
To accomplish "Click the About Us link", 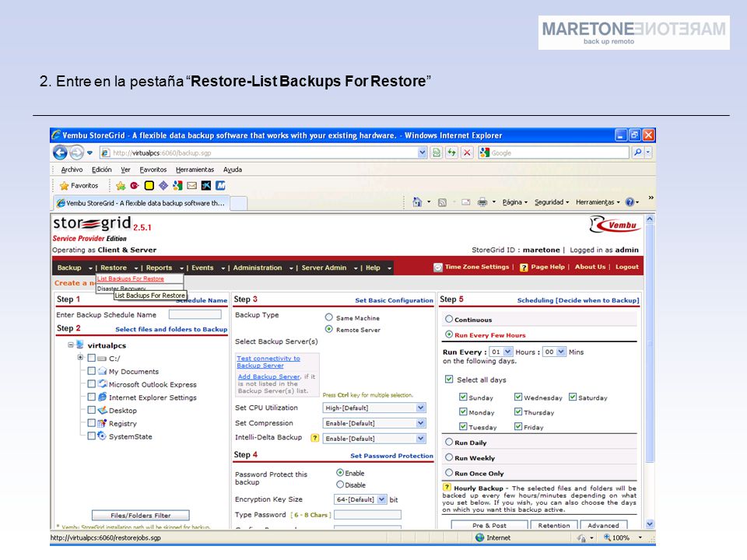I will (591, 267).
